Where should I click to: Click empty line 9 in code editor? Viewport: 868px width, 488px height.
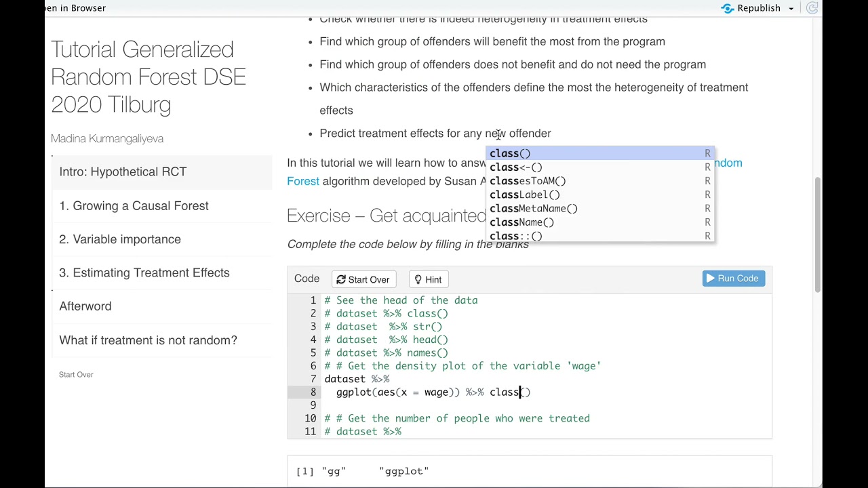[475, 405]
